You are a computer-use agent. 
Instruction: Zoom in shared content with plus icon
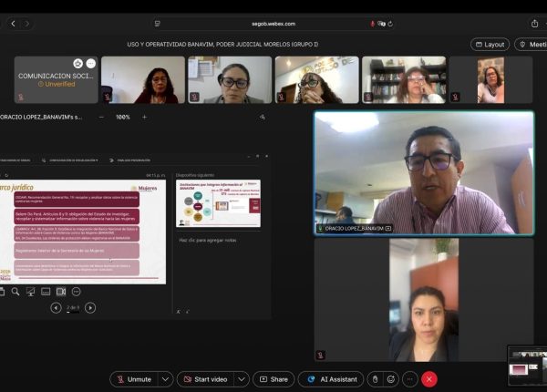tap(144, 117)
